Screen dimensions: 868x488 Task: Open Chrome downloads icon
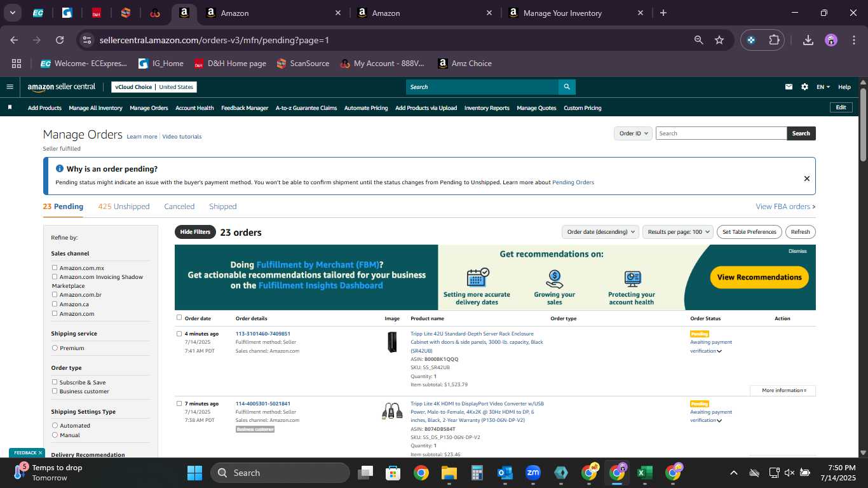point(808,40)
